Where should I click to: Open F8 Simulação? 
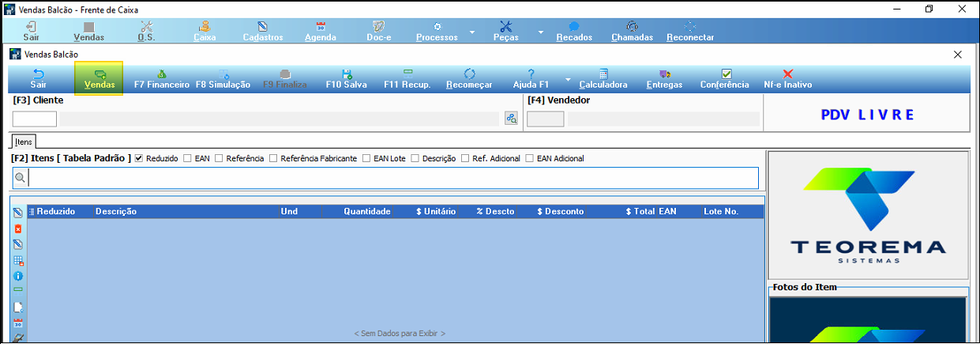(x=223, y=78)
